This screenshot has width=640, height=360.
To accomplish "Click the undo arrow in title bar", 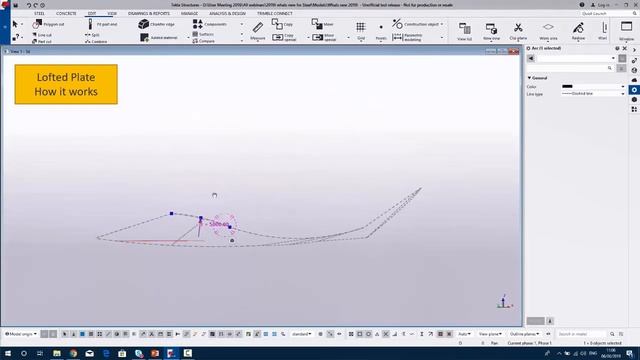I will coord(29,5).
